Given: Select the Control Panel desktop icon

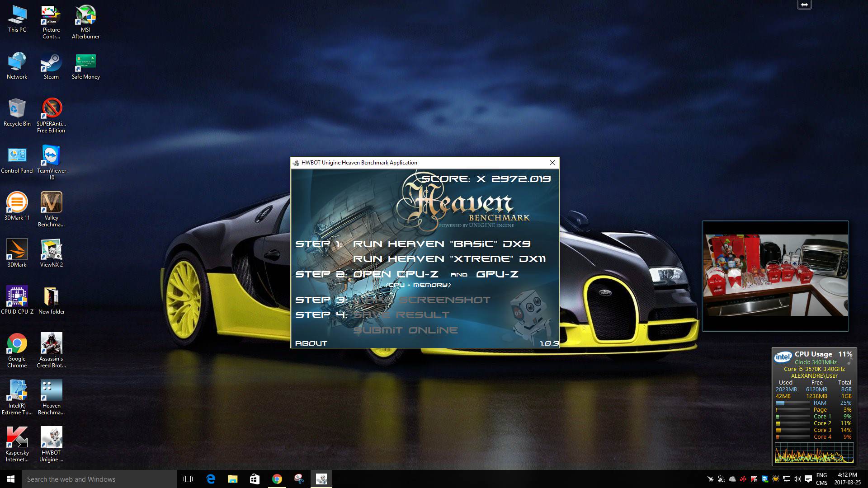Looking at the screenshot, I should point(17,160).
